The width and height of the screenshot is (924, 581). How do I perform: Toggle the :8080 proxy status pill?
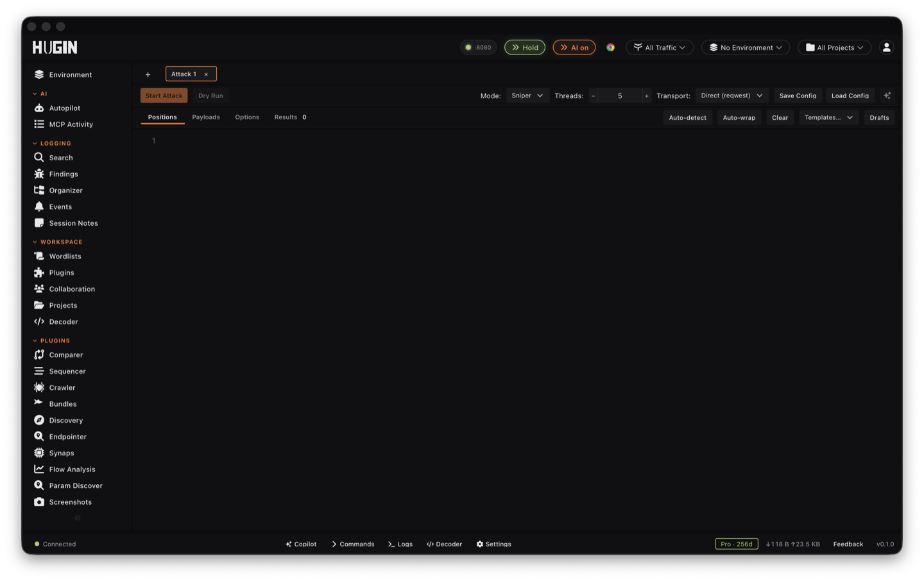[478, 47]
